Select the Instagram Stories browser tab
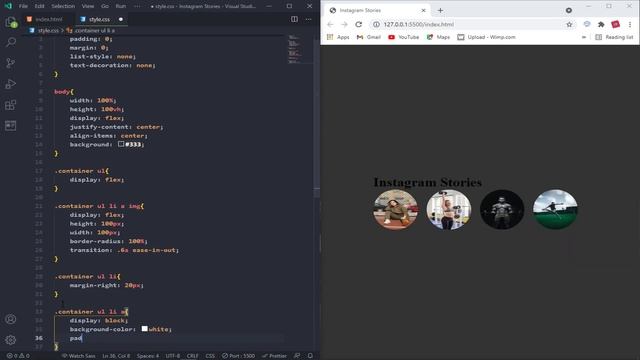This screenshot has width=640, height=360. 378,10
